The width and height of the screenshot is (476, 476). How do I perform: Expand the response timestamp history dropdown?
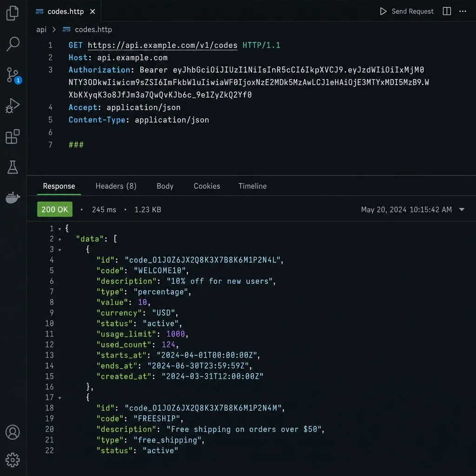(462, 210)
